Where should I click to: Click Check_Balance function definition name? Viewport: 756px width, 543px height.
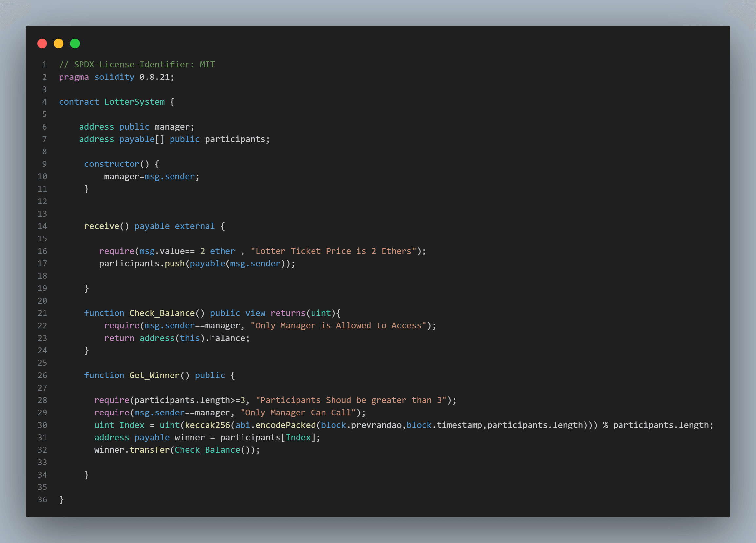(162, 313)
